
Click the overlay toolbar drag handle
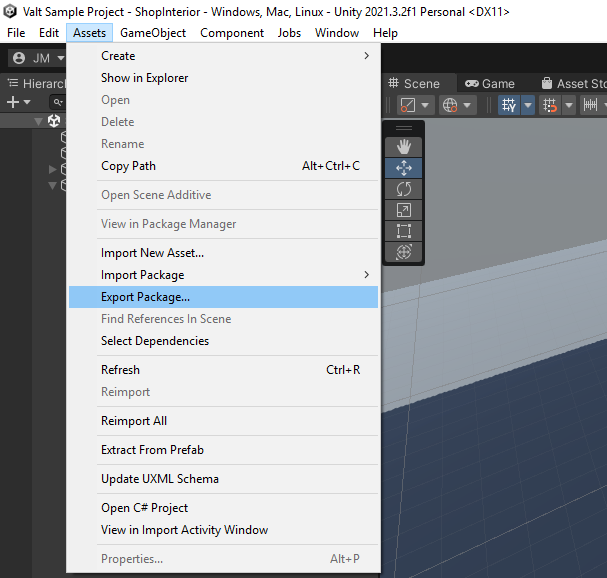(403, 129)
